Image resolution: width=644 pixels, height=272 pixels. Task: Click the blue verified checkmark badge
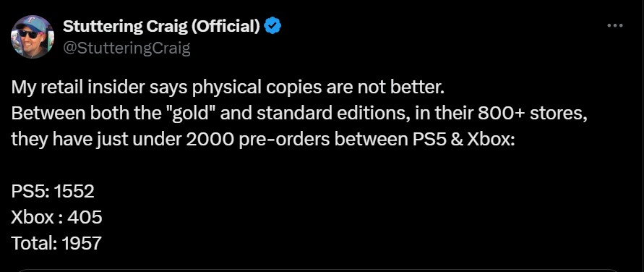tap(272, 27)
